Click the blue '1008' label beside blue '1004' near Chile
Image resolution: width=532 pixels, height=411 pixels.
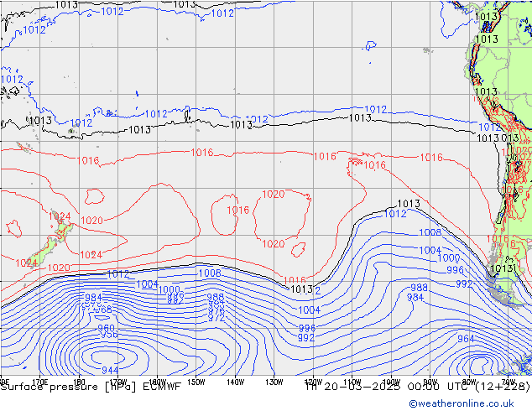click(430, 232)
